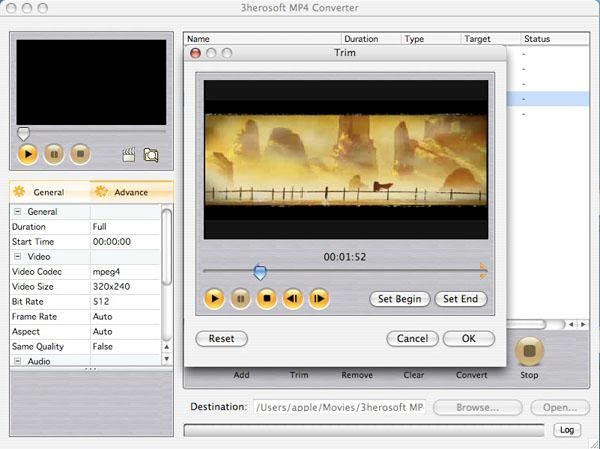Pause playback in the Trim dialog
Screen dimensions: 600x449
click(240, 298)
